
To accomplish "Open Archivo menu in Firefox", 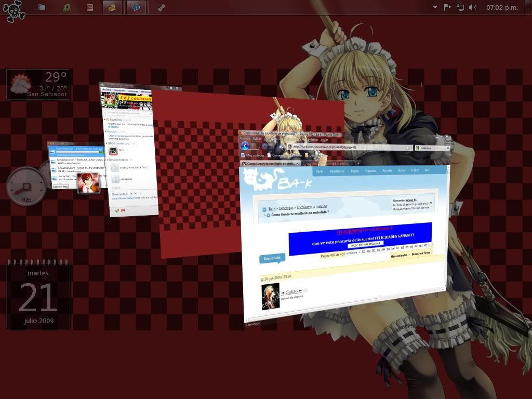I will pyautogui.click(x=245, y=138).
